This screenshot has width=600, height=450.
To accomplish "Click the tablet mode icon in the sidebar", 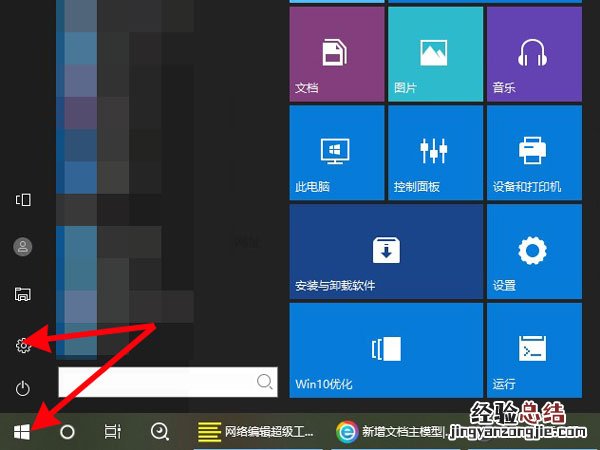I will 23,199.
